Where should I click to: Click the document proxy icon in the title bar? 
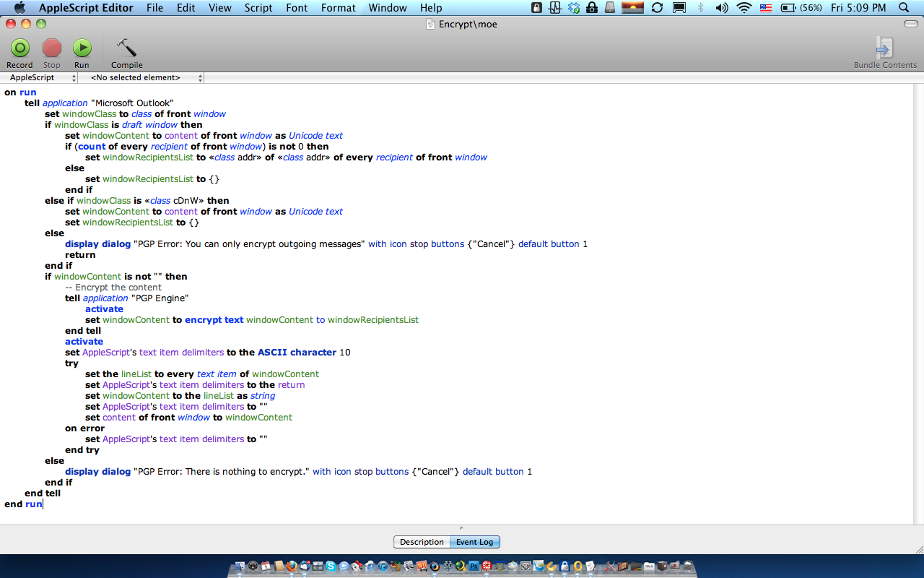pos(432,25)
